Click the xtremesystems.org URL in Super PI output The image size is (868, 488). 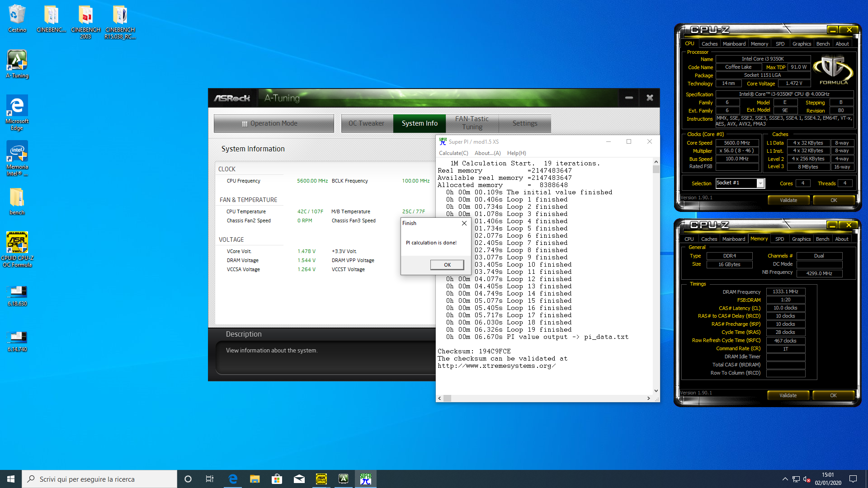[496, 366]
